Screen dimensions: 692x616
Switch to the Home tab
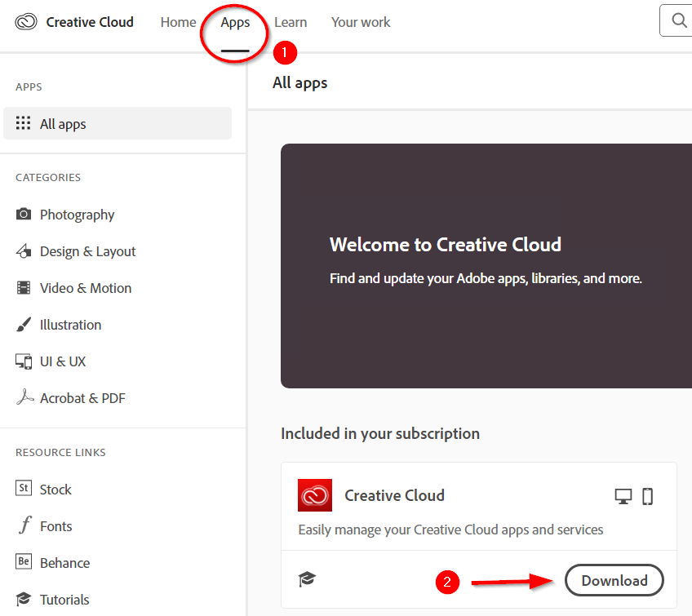point(178,22)
